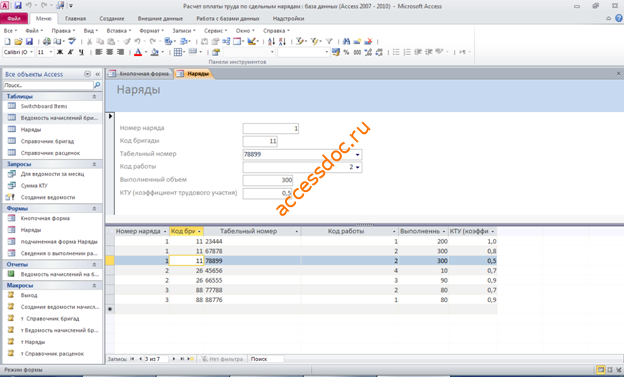Click the navigation pane search magnifier icon
Viewport: 624px width, 377px height.
[x=97, y=85]
